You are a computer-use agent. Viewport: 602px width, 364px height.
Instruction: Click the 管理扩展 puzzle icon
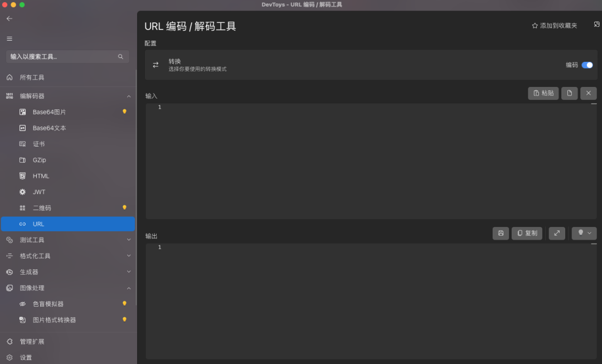[9, 342]
